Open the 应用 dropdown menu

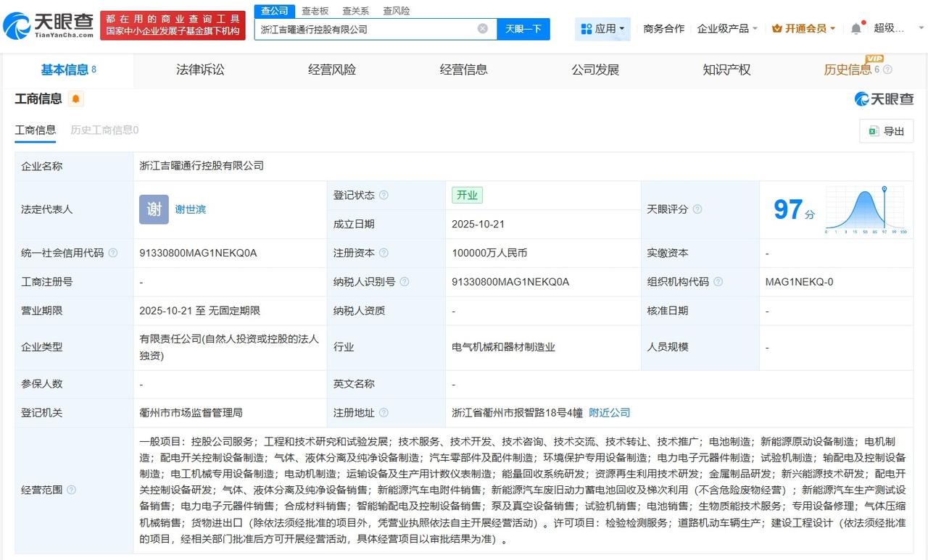coord(602,29)
